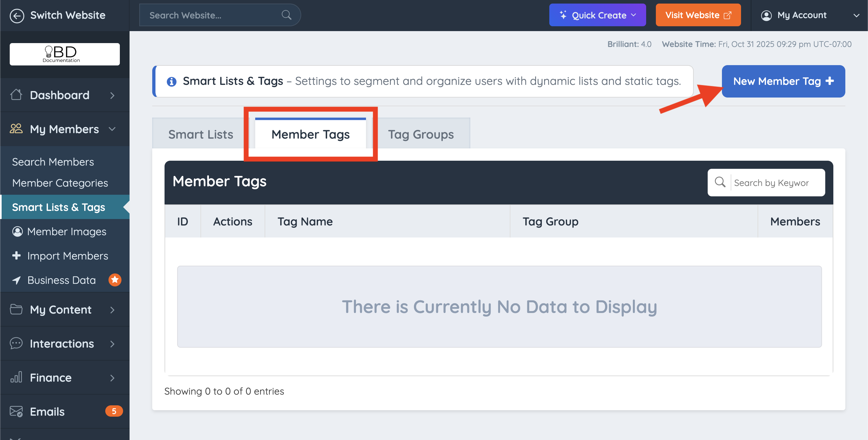Switch to the Smart Lists tab
Viewport: 868px width, 440px height.
(x=200, y=134)
